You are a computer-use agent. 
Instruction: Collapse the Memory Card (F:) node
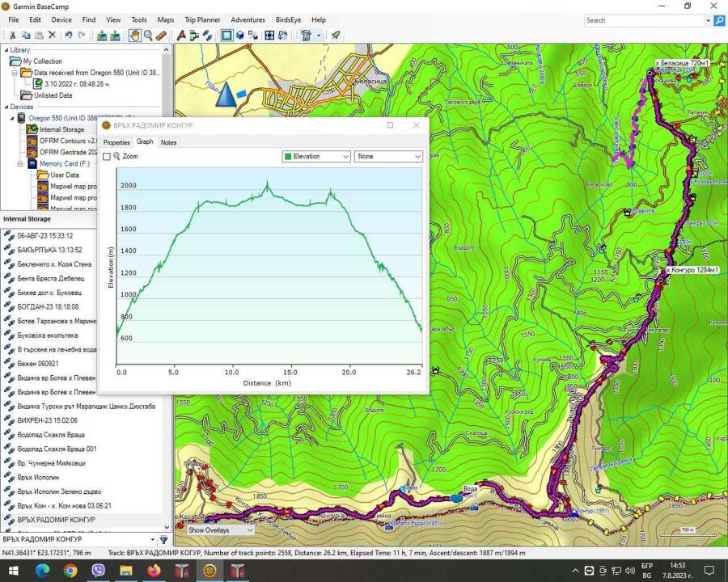[20, 164]
